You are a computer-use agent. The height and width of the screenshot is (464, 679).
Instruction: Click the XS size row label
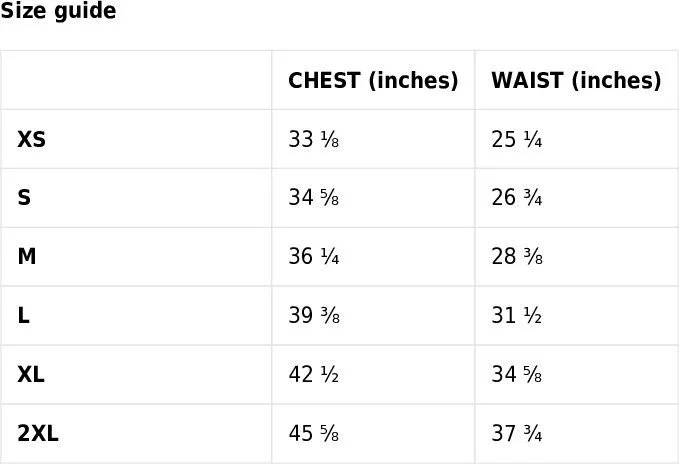(x=31, y=139)
